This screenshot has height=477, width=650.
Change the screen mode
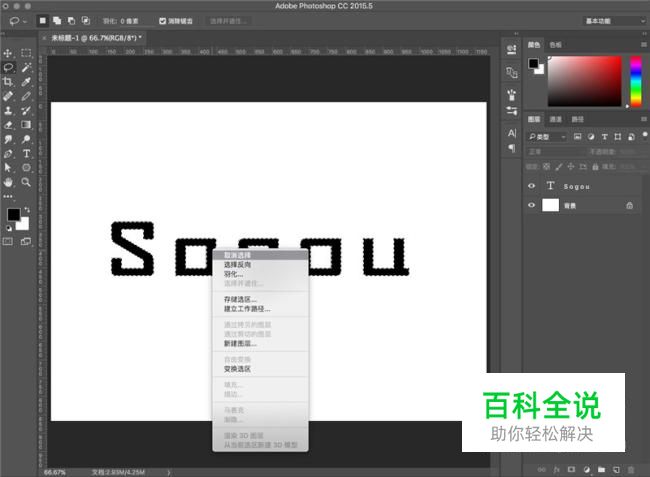(26, 241)
